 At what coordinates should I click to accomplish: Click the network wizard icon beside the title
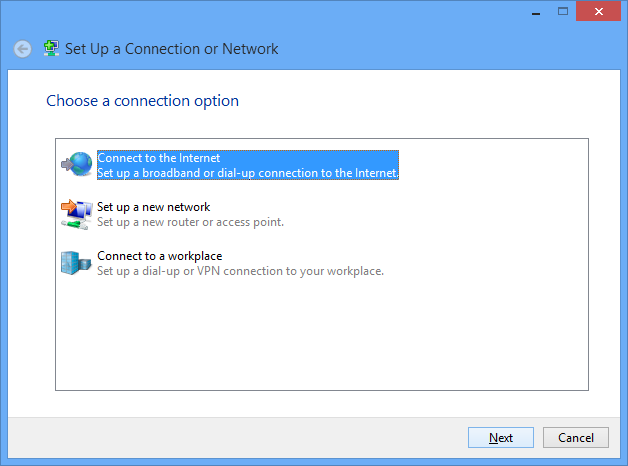(x=51, y=48)
